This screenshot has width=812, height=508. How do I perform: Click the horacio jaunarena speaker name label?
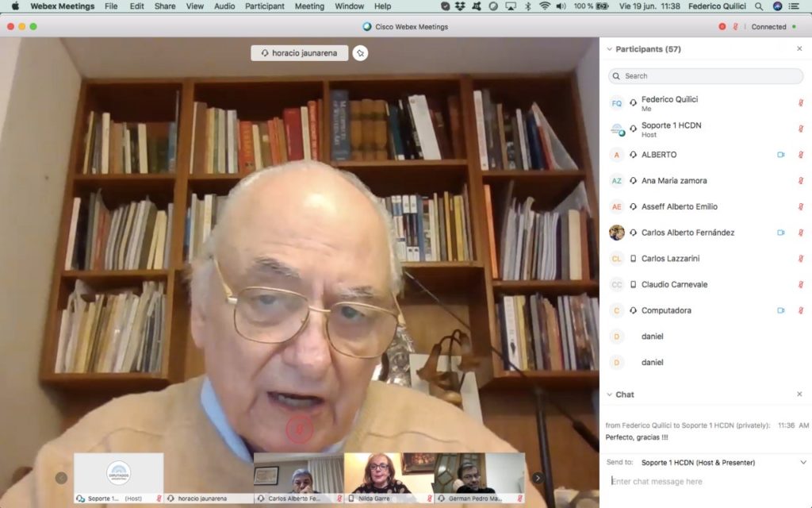[299, 53]
